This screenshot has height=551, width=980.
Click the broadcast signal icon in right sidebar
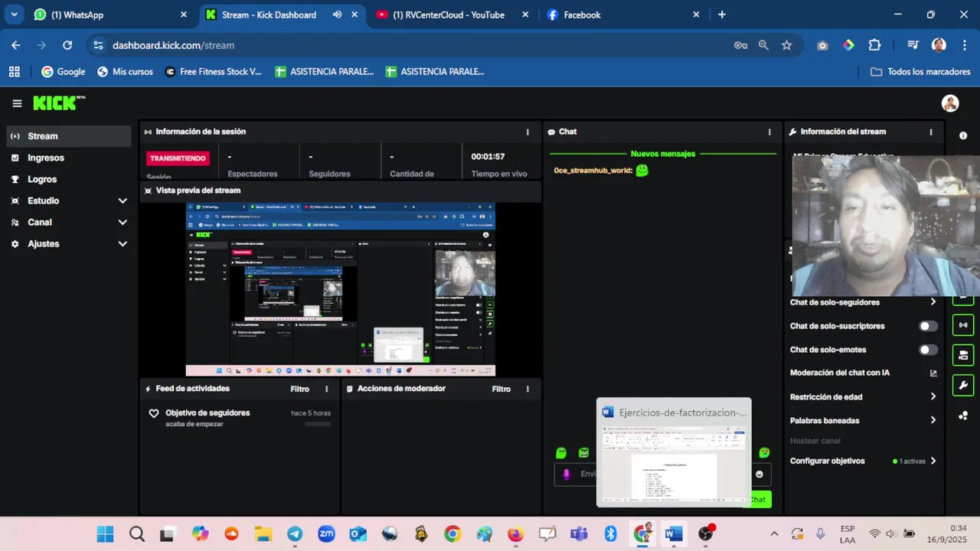tap(963, 325)
